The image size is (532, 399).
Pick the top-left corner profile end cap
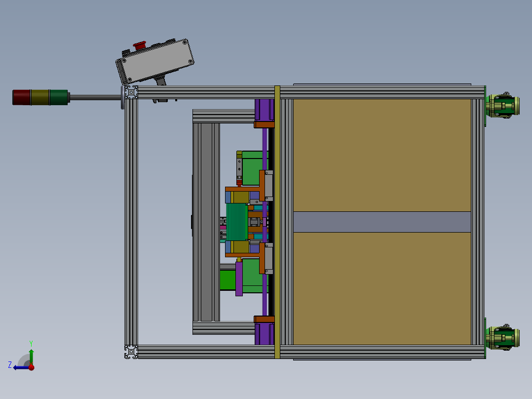pyautogui.click(x=131, y=92)
